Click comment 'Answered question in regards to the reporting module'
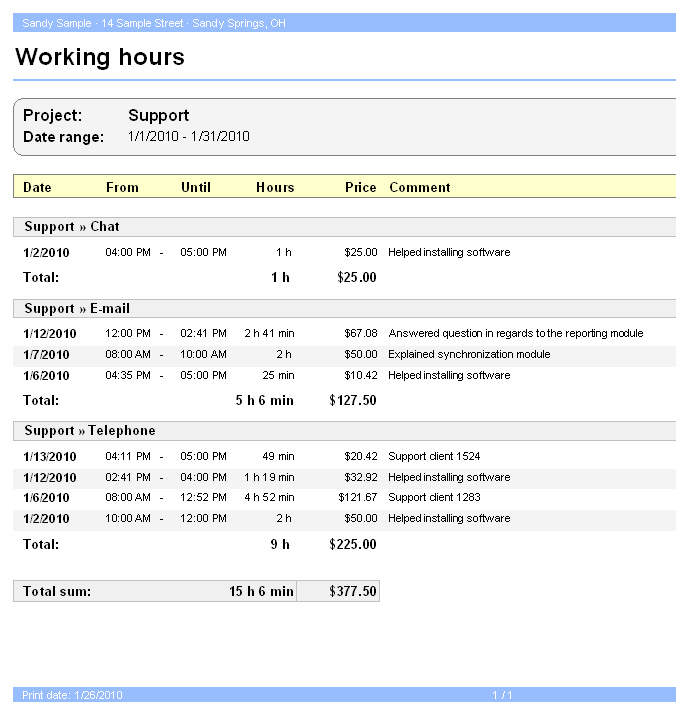This screenshot has height=721, width=676. pyautogui.click(x=516, y=333)
